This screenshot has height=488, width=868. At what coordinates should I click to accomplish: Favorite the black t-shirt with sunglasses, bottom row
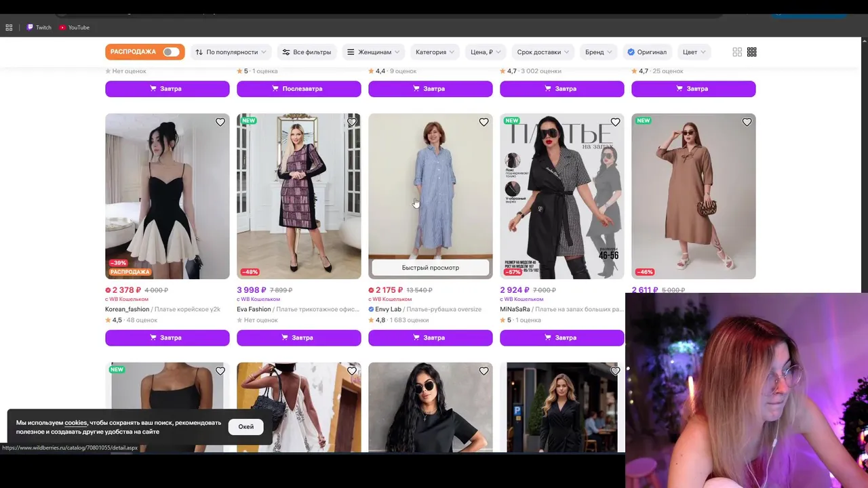(x=484, y=371)
